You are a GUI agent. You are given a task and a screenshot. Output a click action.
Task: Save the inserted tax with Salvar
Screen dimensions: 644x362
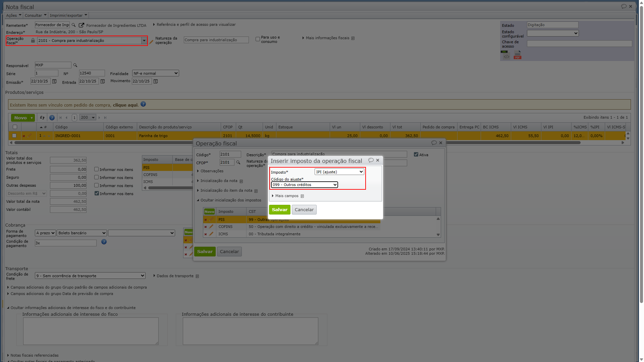(x=280, y=210)
